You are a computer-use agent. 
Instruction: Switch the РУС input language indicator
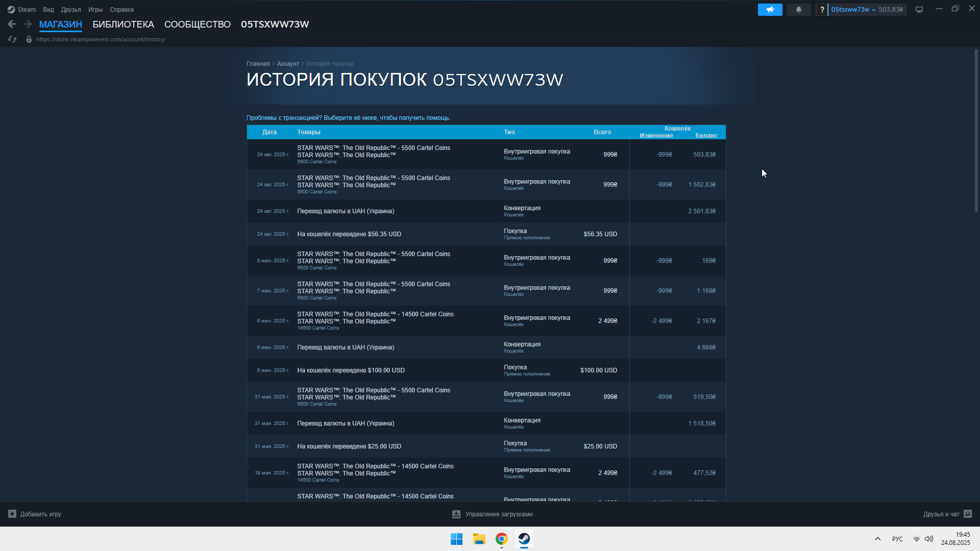(897, 539)
